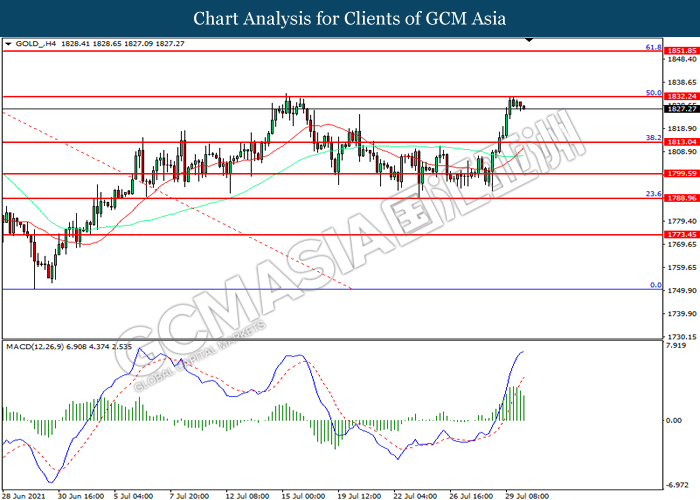Click the 1759.65 price axis value
Screen dimensions: 700x500
[x=682, y=267]
